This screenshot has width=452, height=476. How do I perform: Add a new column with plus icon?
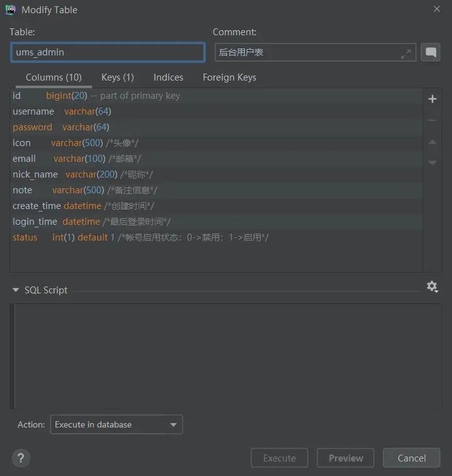coord(432,99)
